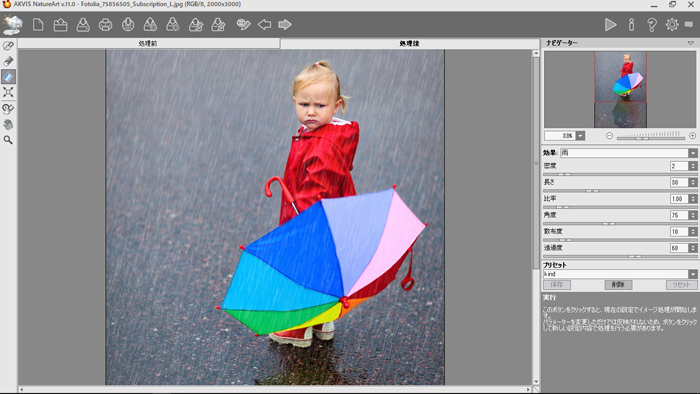Adjust the 透過度 transparency slider
Viewport: 700px width, 394px height.
click(x=621, y=257)
